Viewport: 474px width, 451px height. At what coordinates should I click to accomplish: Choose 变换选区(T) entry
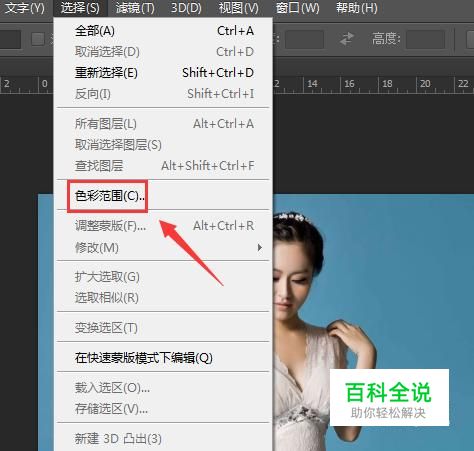[x=163, y=328]
